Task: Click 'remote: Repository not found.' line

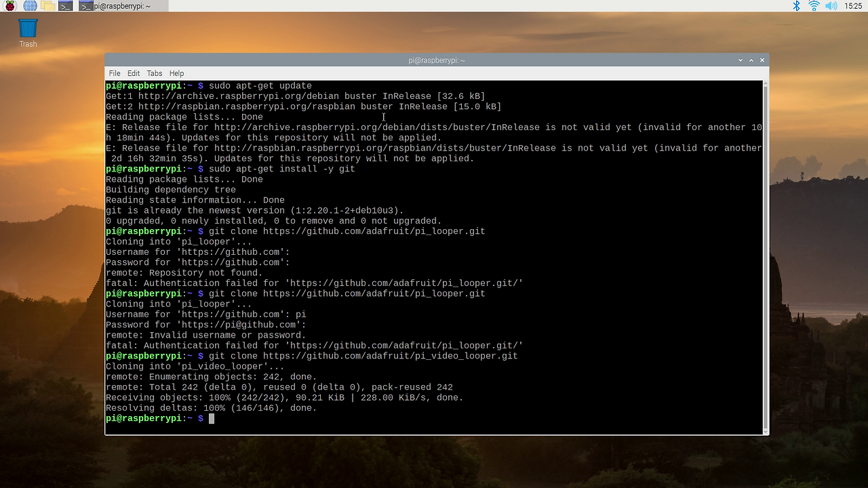Action: coord(184,273)
